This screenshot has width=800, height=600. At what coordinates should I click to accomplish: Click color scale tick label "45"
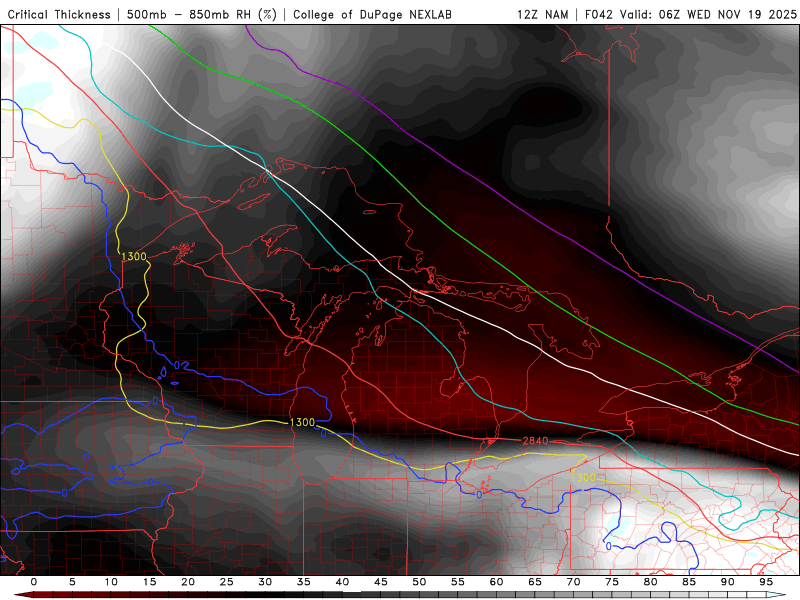381,582
